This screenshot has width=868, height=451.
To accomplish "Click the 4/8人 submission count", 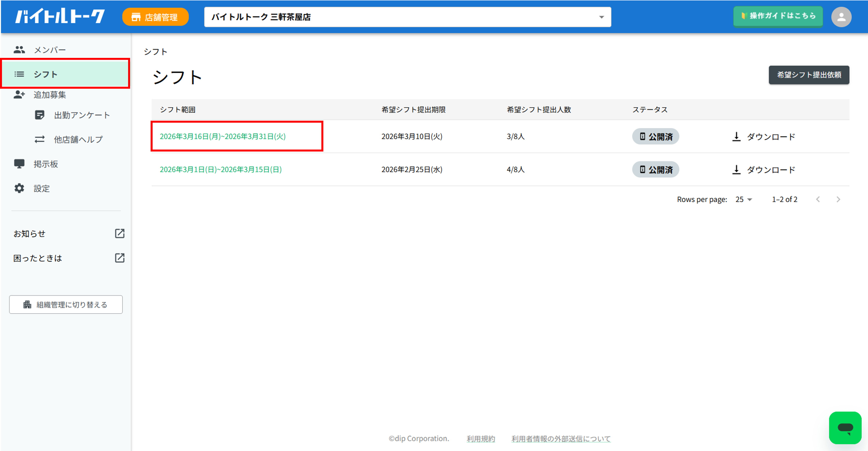I will pos(516,169).
